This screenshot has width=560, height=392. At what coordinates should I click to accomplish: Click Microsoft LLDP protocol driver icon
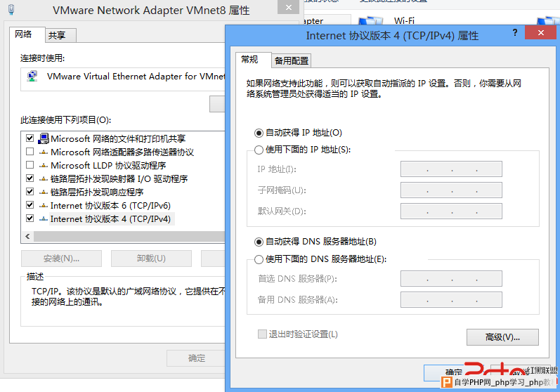point(44,165)
